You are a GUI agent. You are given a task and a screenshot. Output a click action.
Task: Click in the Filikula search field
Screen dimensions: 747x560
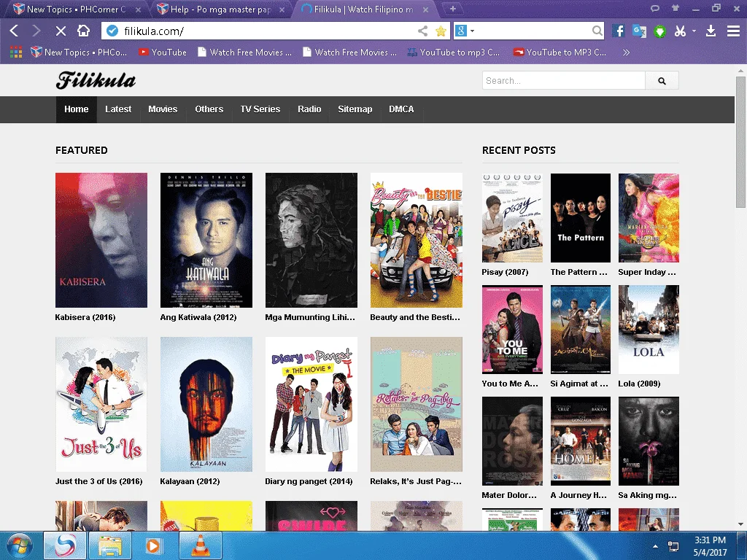564,81
